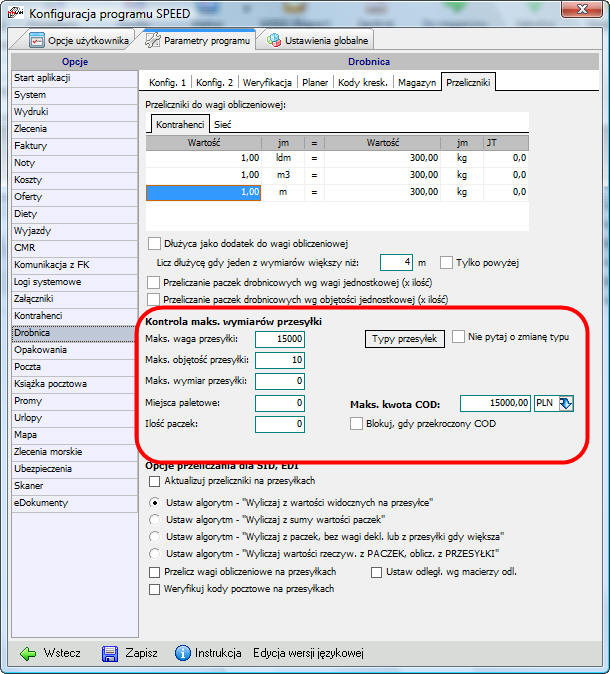Select Komunikacja z FK option
Viewport: 610px width, 674px height.
click(x=75, y=265)
